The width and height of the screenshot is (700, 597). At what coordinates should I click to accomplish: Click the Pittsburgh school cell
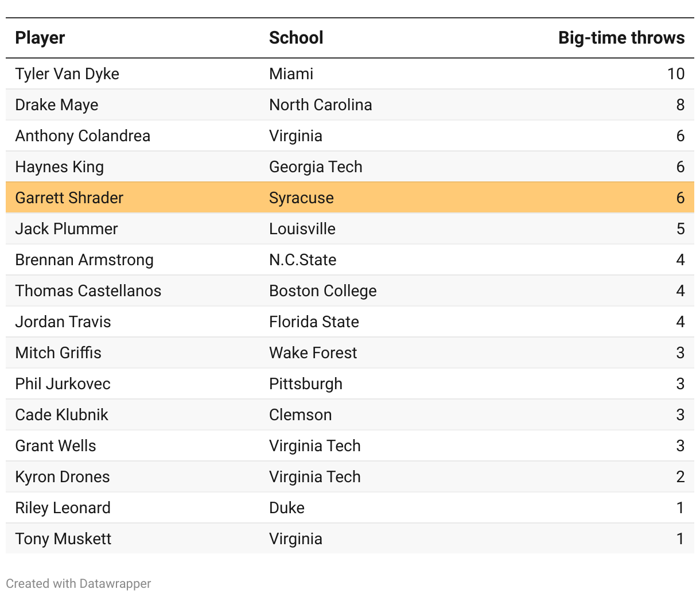(306, 384)
